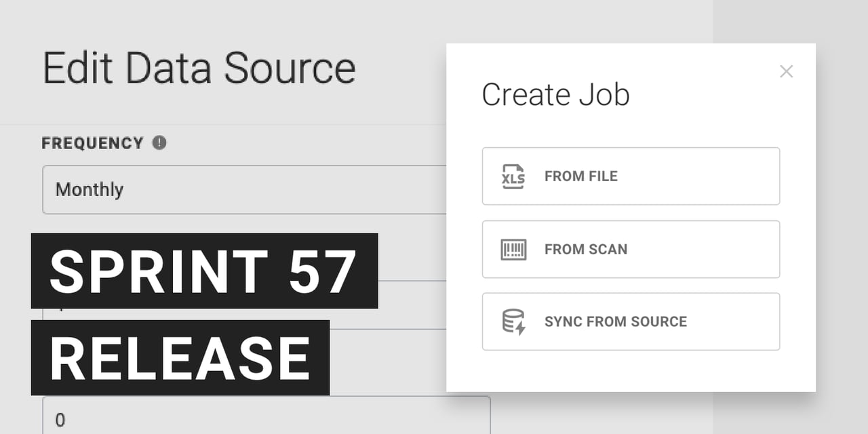Choose the FROM SCAN option
868x434 pixels.
(x=631, y=250)
